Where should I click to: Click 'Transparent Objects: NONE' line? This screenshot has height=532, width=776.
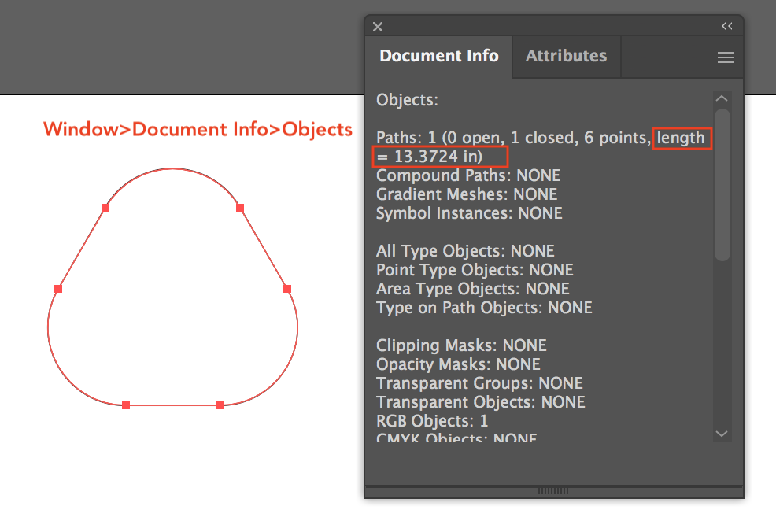coord(481,402)
